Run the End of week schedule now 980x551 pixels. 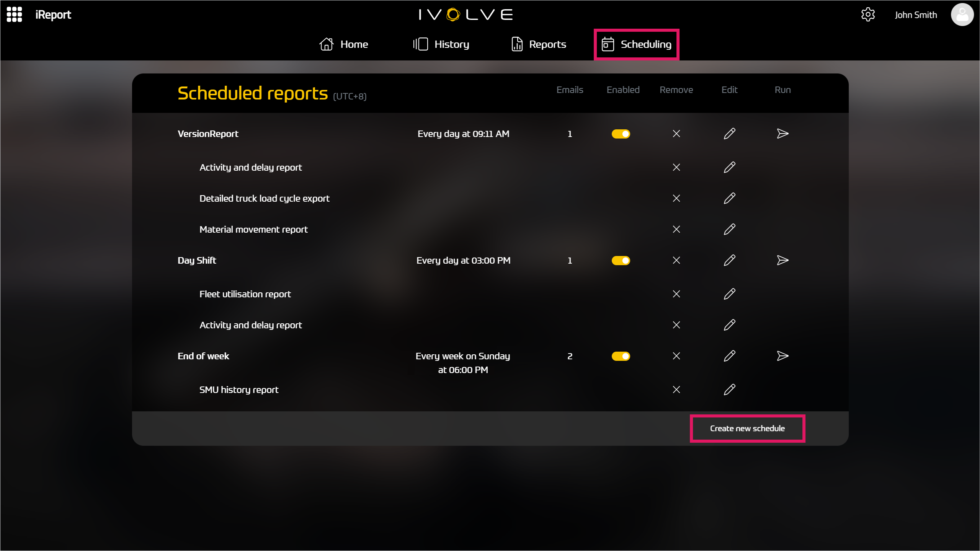(782, 356)
